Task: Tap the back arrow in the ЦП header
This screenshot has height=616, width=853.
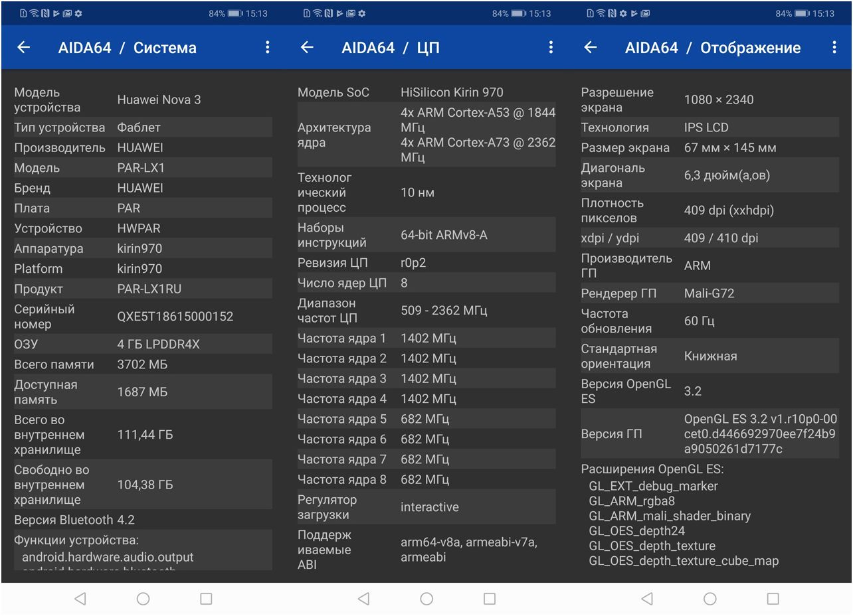Action: [x=307, y=47]
